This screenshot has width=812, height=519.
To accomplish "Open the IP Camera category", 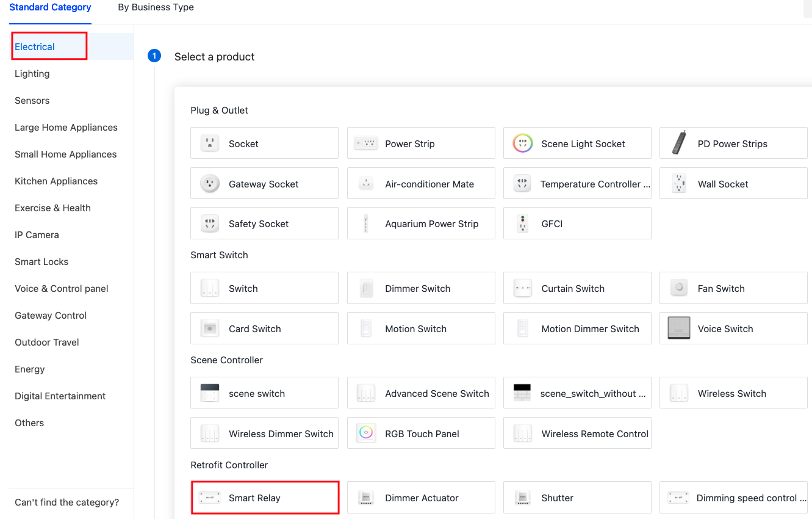I will point(36,234).
